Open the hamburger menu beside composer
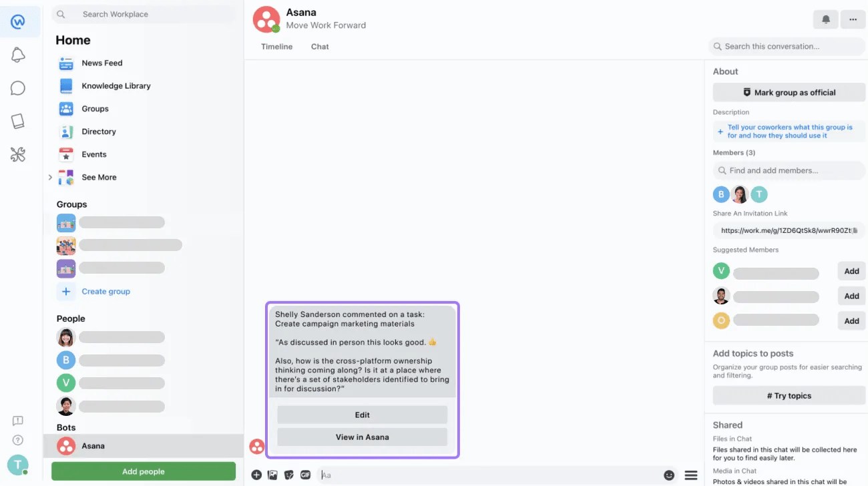The image size is (868, 486). 691,475
